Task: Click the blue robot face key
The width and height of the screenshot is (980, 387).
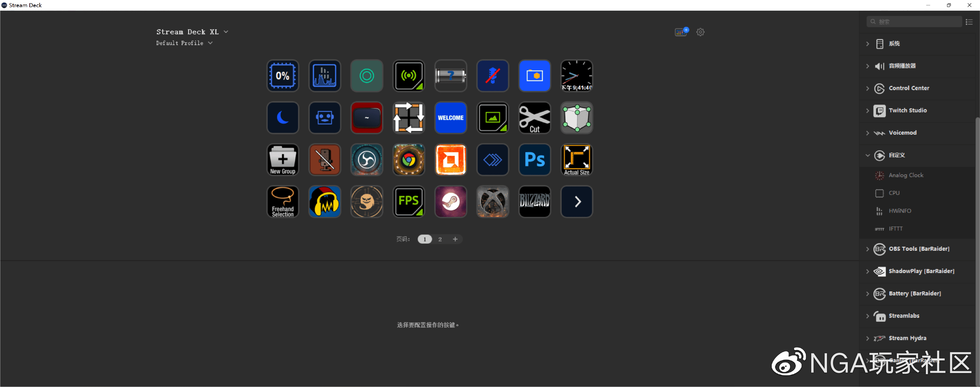Action: (x=324, y=118)
